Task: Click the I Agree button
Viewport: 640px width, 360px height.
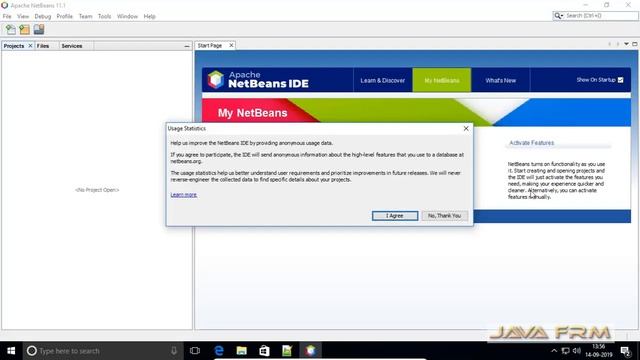Action: [395, 216]
